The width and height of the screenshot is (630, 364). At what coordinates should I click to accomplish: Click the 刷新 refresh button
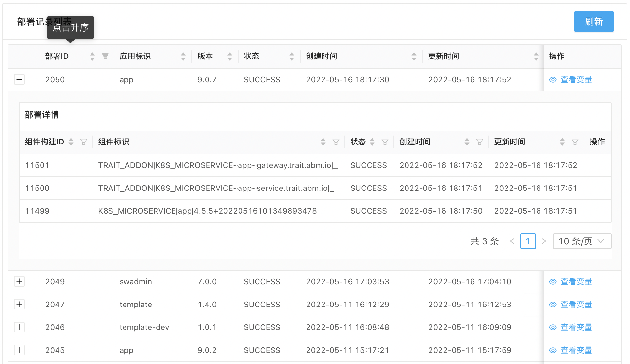[x=593, y=22]
